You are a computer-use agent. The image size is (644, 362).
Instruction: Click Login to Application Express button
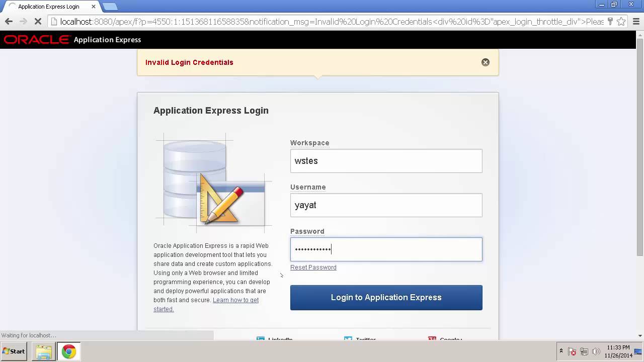coord(386,298)
